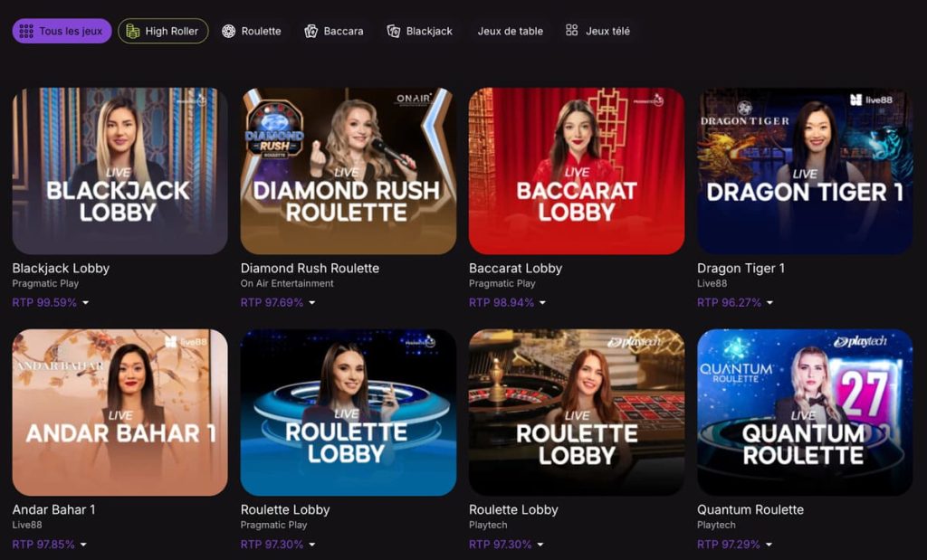Click the roulette wheel icon

[228, 32]
